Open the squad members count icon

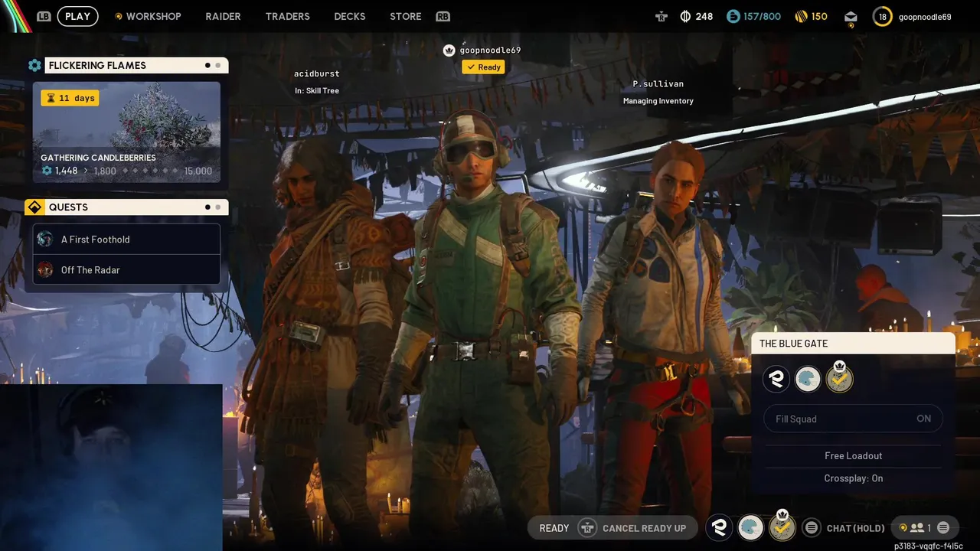916,528
